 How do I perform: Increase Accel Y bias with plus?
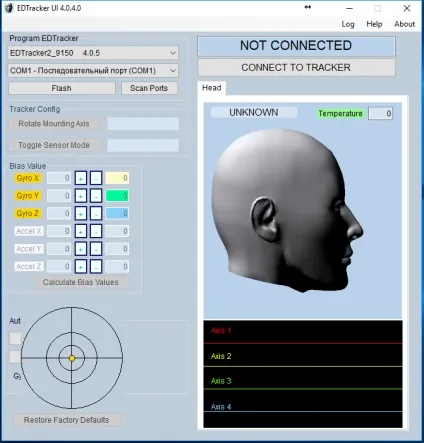coord(81,249)
